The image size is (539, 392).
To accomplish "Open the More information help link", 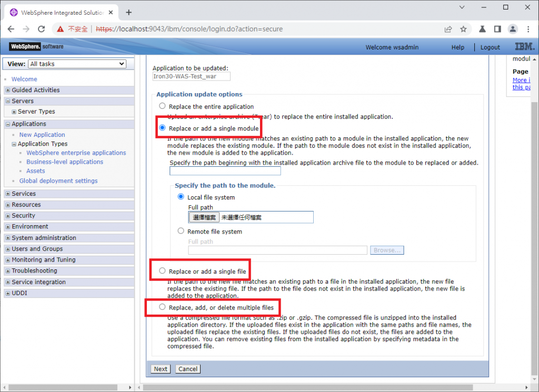I will [521, 84].
